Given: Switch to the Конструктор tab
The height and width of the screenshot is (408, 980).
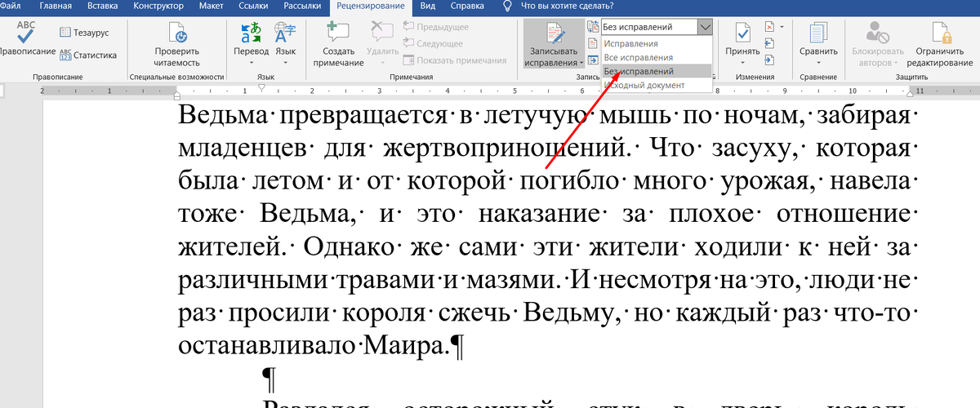Looking at the screenshot, I should click(158, 6).
